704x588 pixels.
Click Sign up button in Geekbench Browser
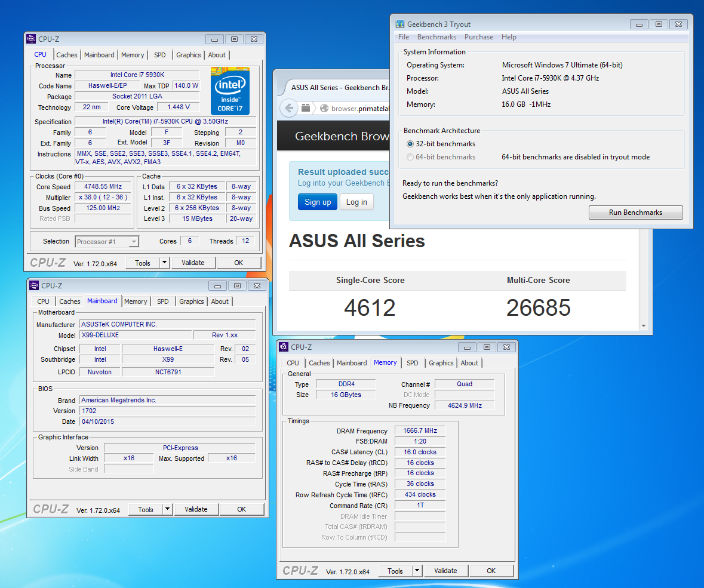point(318,202)
